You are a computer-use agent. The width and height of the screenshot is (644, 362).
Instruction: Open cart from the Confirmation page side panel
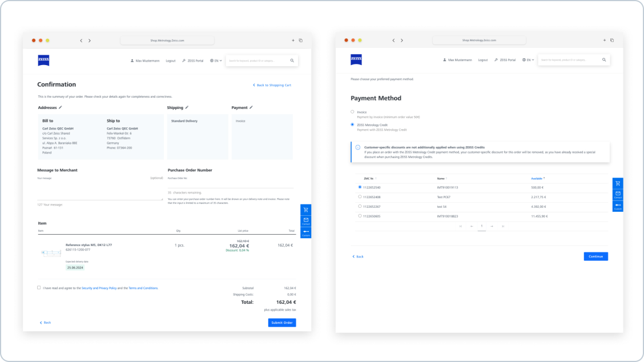pos(306,210)
